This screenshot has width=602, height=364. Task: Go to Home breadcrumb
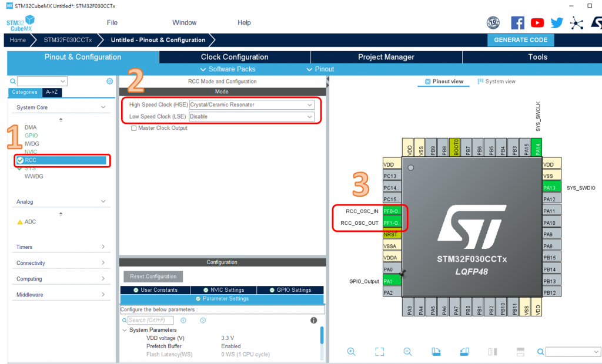(18, 40)
